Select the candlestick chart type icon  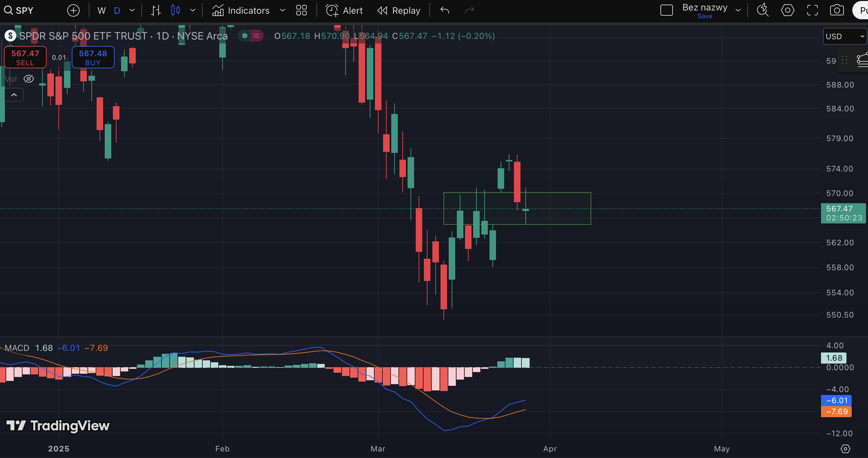point(176,10)
